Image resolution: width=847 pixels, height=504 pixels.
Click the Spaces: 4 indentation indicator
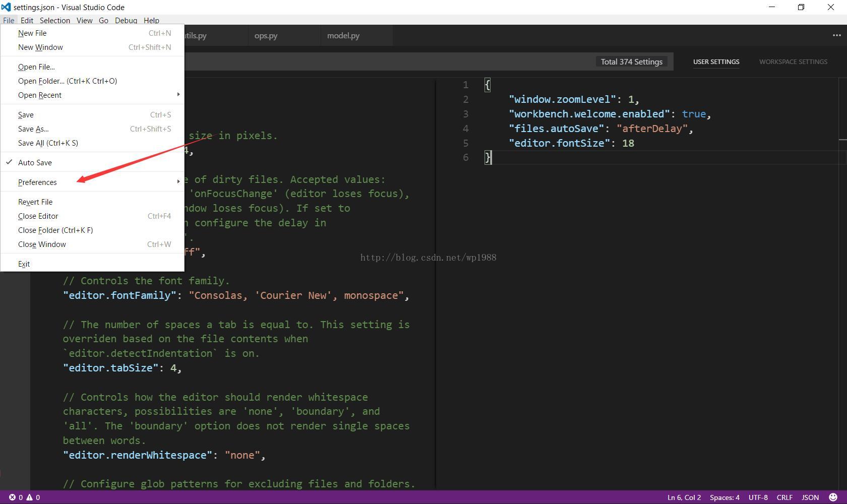point(724,497)
